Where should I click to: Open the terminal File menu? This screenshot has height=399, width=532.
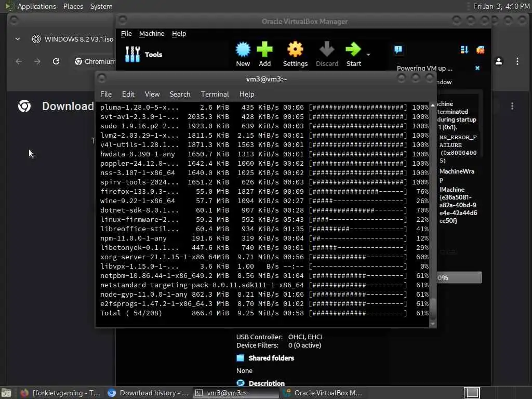tap(106, 95)
